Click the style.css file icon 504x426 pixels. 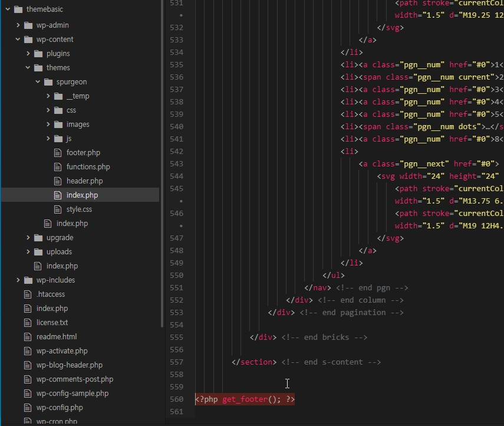(58, 209)
